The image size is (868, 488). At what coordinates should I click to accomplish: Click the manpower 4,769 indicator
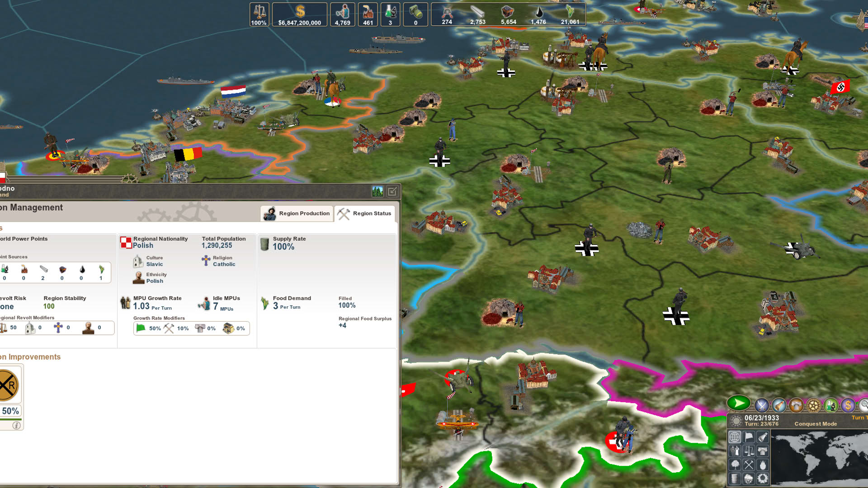click(x=342, y=14)
